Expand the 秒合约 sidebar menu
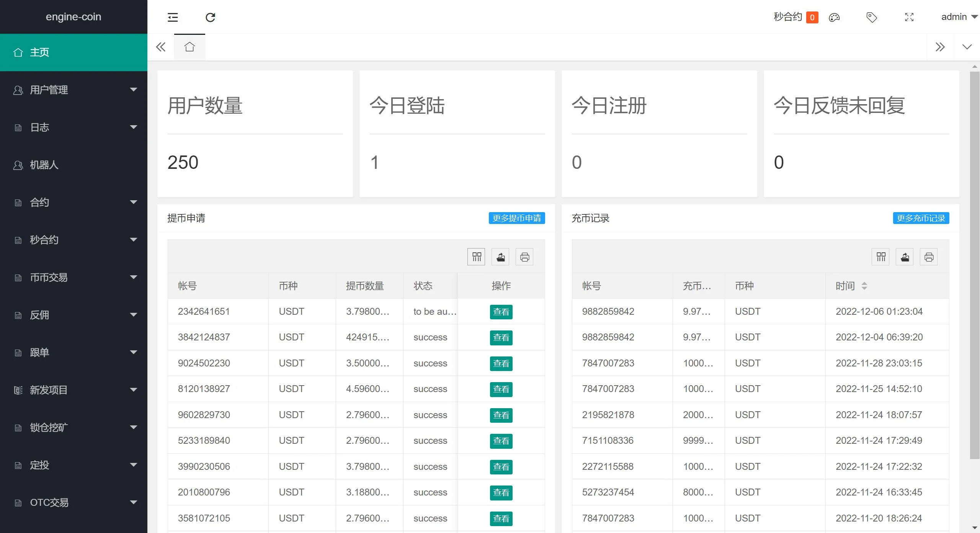Screen dimensions: 980x533 click(x=73, y=240)
